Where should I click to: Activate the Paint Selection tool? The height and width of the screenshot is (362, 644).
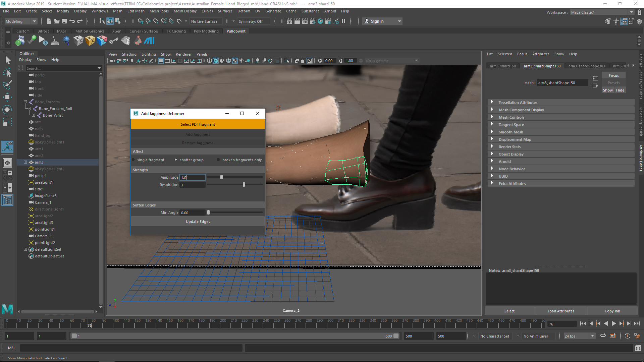coord(7,85)
